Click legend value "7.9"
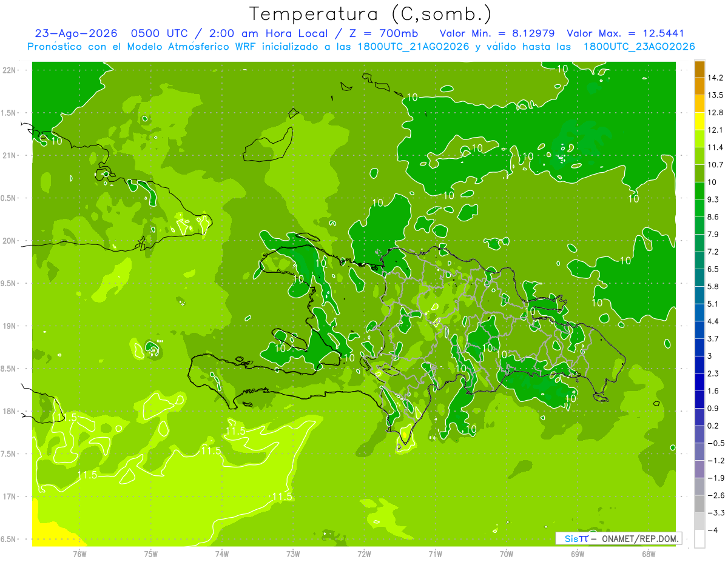 (x=713, y=235)
